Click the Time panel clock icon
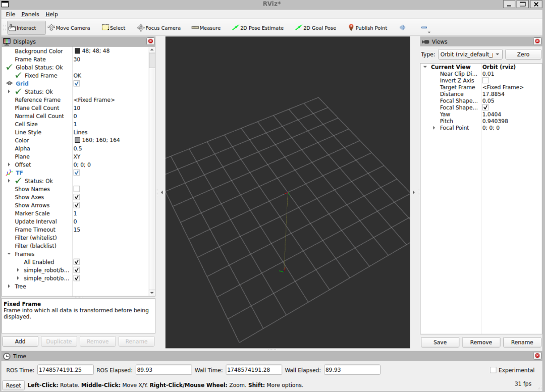This screenshot has height=392, width=545. pyautogui.click(x=7, y=356)
